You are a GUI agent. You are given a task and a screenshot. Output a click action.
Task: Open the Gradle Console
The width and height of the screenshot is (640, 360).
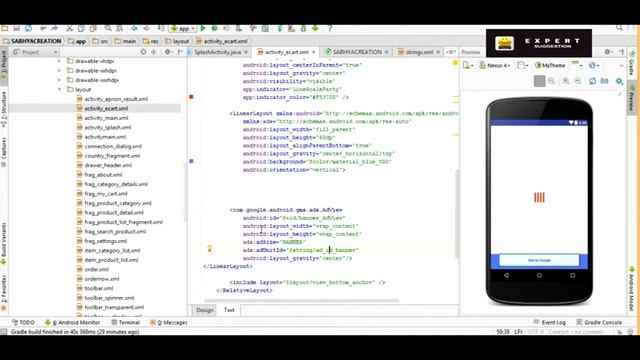pyautogui.click(x=599, y=322)
